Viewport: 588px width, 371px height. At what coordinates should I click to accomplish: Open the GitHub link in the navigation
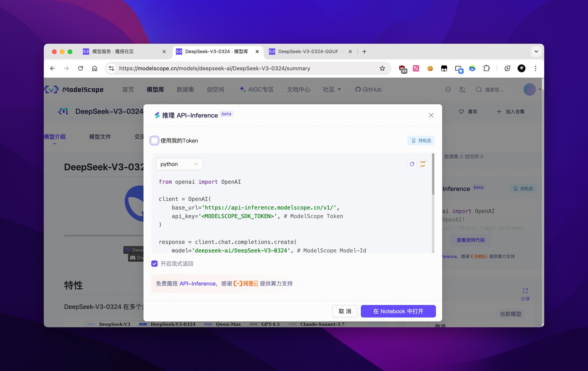(368, 90)
